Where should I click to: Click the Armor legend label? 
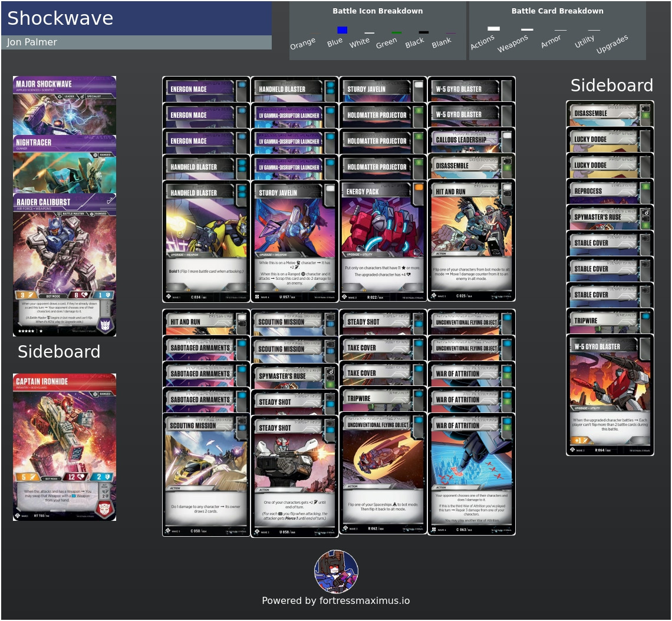(551, 42)
